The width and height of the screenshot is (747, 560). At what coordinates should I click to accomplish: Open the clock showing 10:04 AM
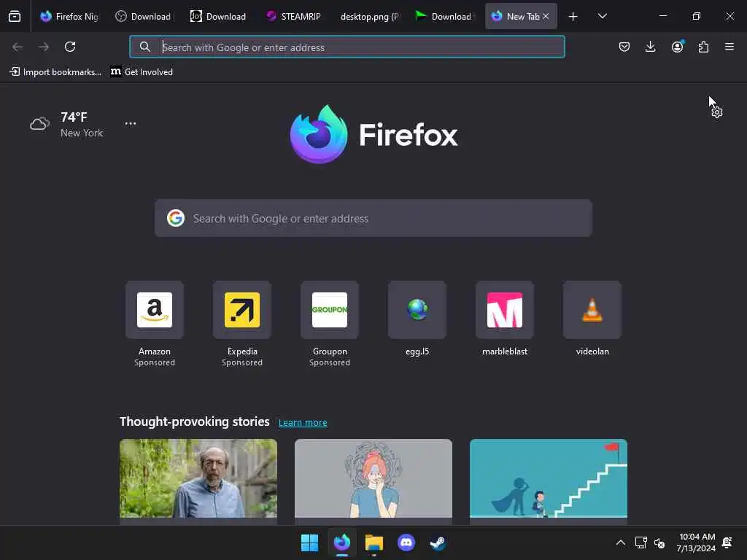[x=696, y=542]
